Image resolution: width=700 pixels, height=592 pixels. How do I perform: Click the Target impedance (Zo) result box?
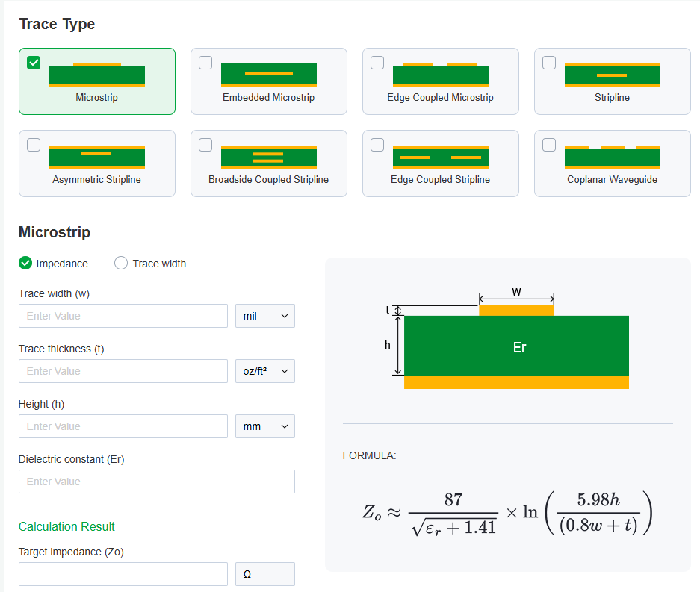click(123, 574)
